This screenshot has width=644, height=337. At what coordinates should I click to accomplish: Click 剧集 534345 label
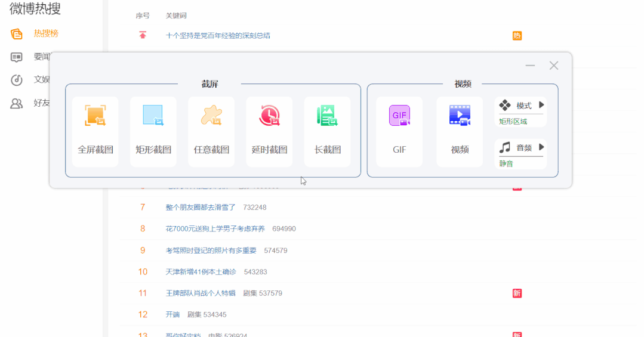pos(207,314)
